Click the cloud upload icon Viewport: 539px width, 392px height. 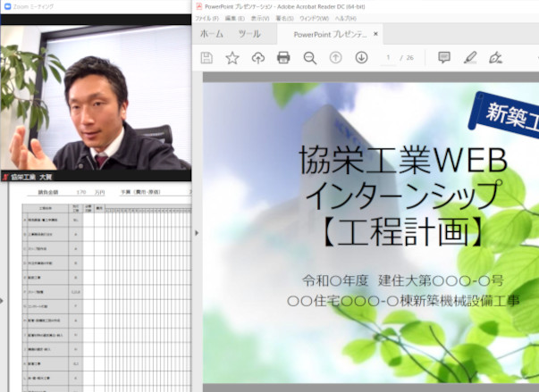click(258, 58)
